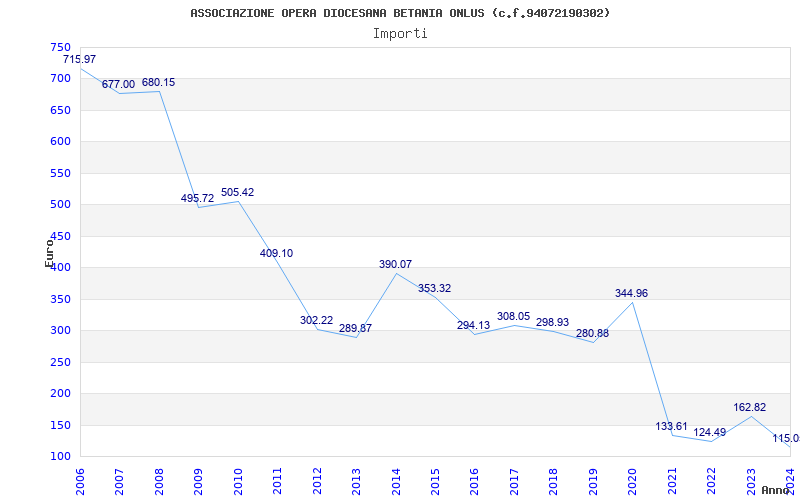Click x-axis year 2007
Image resolution: width=800 pixels, height=500 pixels.
coord(119,482)
